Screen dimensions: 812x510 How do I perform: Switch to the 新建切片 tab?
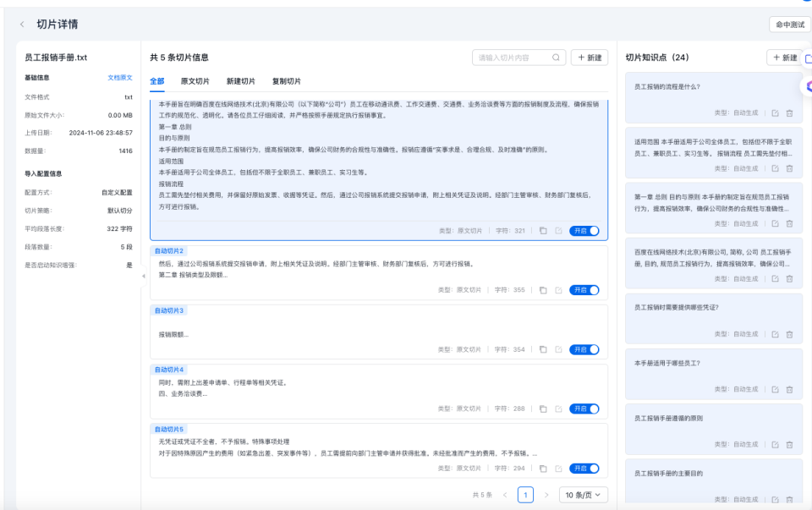[241, 81]
